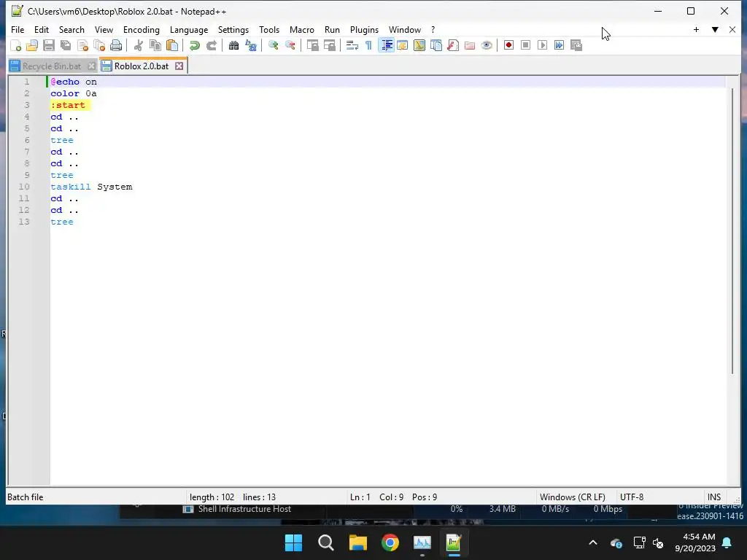
Task: Save the current file with toolbar icon
Action: tap(49, 45)
